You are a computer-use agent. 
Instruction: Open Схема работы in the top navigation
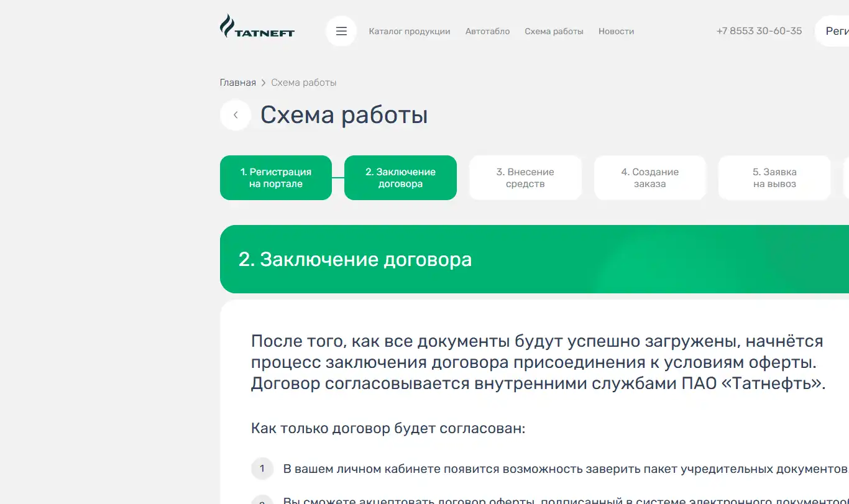(x=554, y=31)
